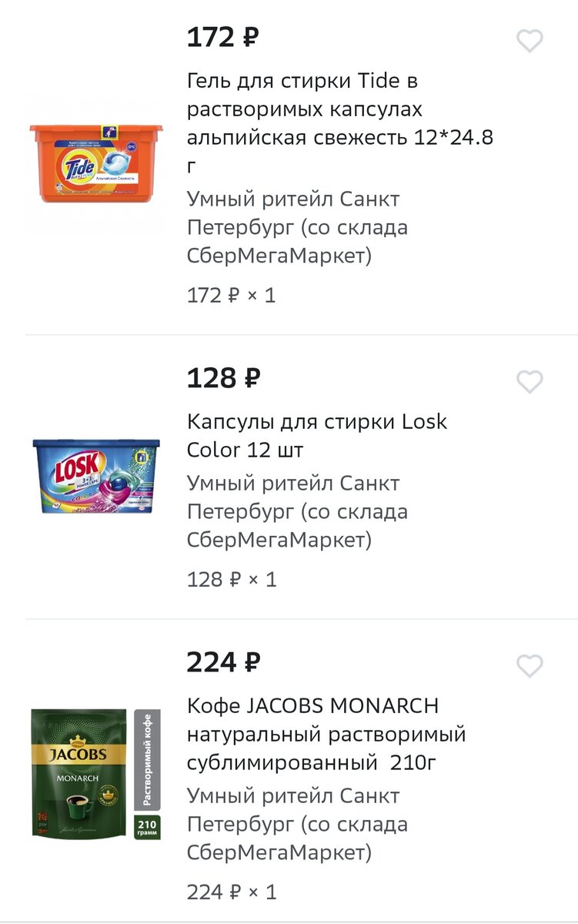Open the Кофе JACOBS MONARCH product title
The image size is (578, 924).
(326, 735)
